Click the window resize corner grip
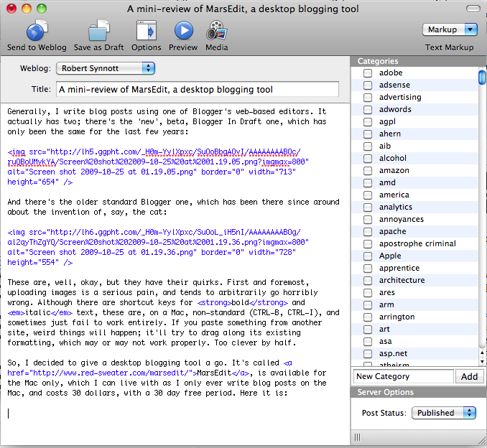487x448 pixels. pos(482,441)
